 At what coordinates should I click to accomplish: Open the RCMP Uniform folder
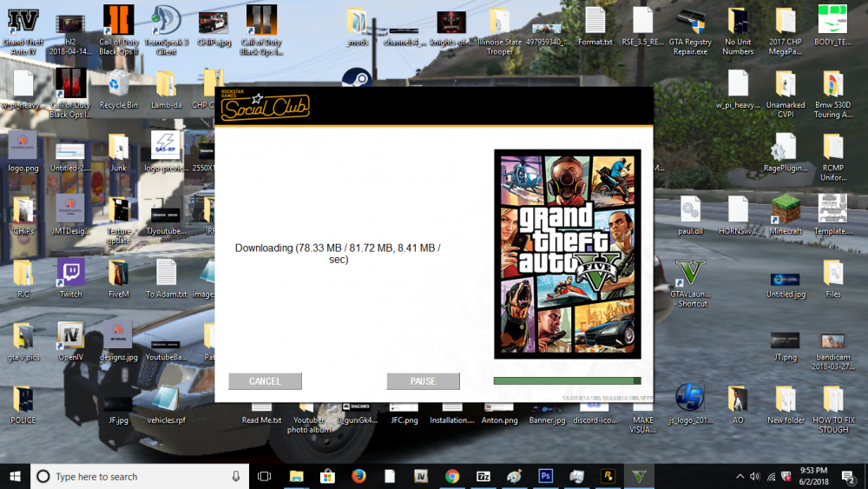pos(833,156)
